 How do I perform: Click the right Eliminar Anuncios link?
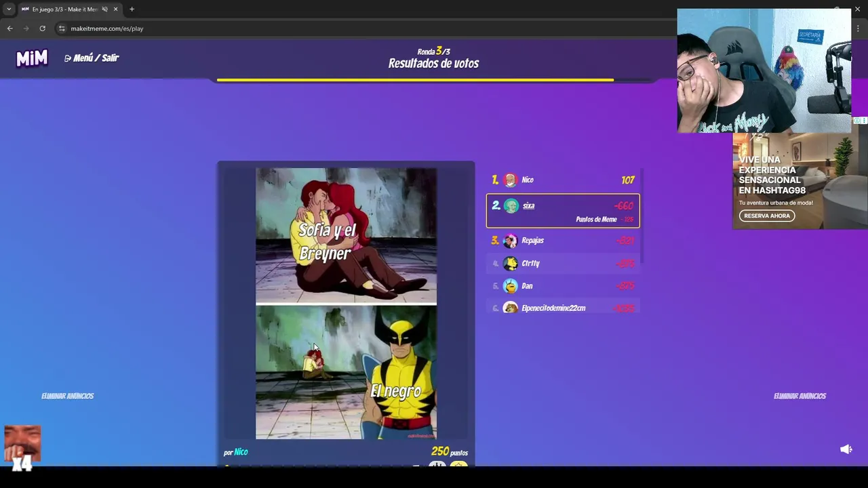800,396
